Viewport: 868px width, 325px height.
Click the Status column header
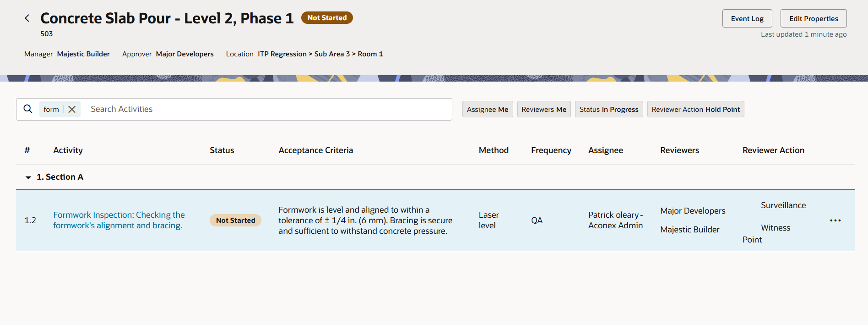click(222, 150)
